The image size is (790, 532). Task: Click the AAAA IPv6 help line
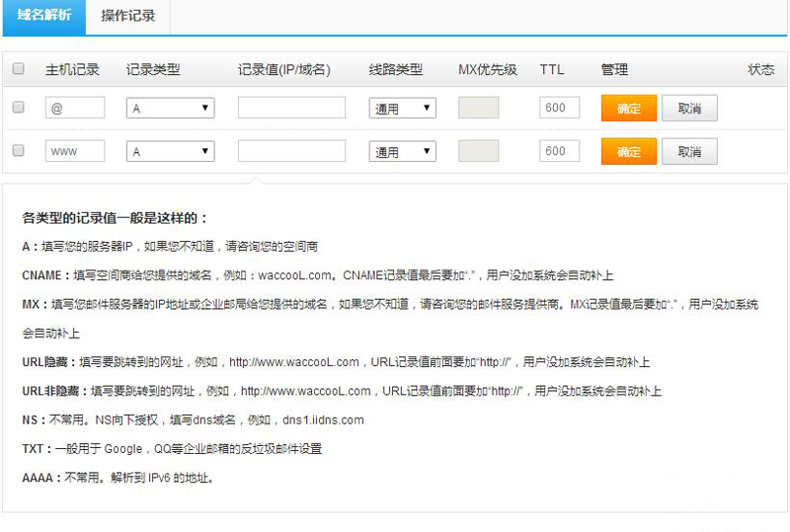pyautogui.click(x=118, y=478)
